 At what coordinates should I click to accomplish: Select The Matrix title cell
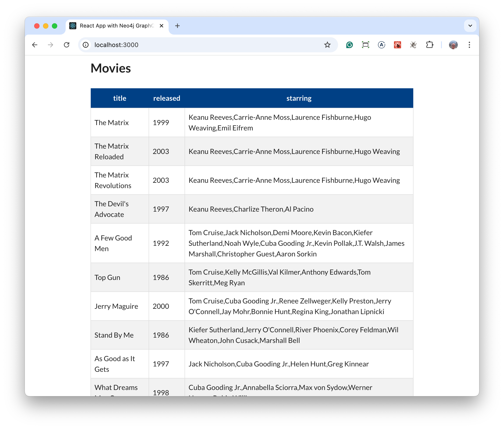pyautogui.click(x=120, y=123)
